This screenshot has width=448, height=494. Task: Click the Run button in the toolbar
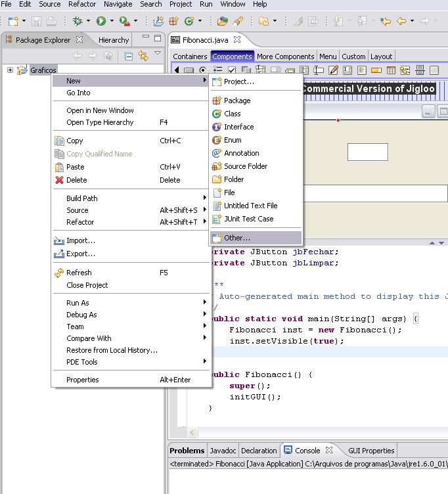[101, 21]
